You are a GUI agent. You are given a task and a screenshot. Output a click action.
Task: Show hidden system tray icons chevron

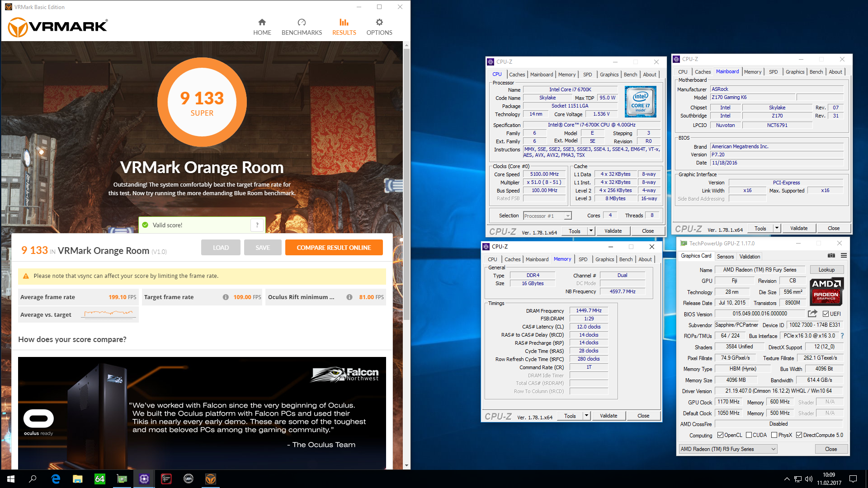(x=787, y=479)
